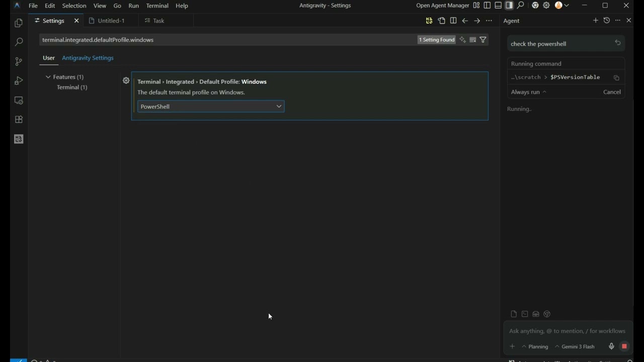Click the terminal icon above the agent input

point(525,314)
